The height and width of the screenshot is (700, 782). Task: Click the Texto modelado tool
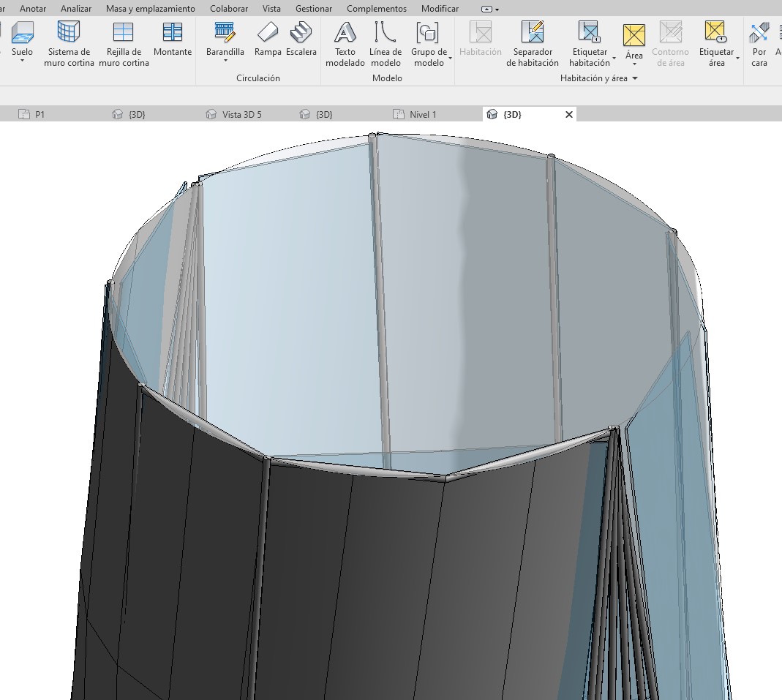click(345, 42)
